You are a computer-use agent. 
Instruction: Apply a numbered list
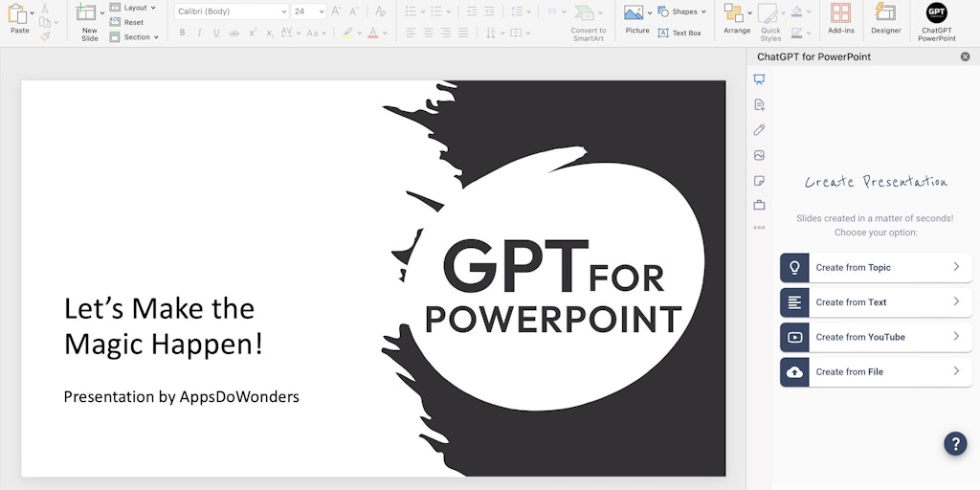point(436,11)
